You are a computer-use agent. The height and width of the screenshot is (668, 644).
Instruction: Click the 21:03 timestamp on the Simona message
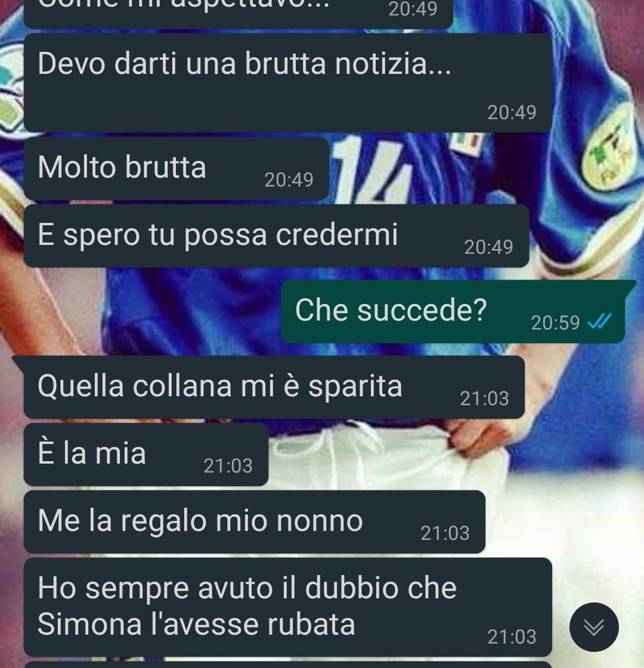(x=512, y=637)
